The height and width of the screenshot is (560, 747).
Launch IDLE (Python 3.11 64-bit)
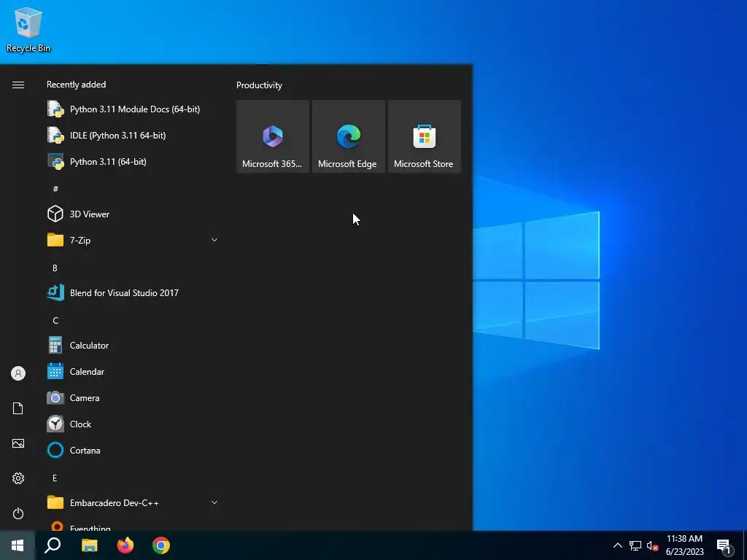tap(133, 135)
